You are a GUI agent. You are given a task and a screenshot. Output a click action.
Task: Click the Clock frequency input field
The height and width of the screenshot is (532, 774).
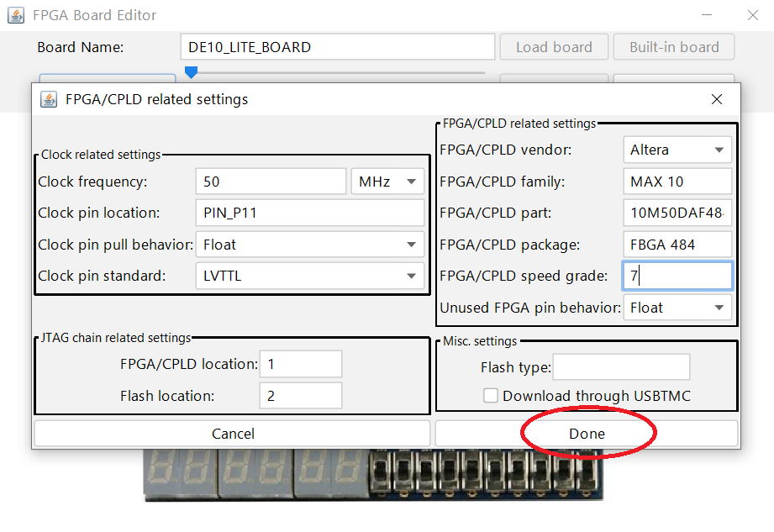[x=271, y=182]
